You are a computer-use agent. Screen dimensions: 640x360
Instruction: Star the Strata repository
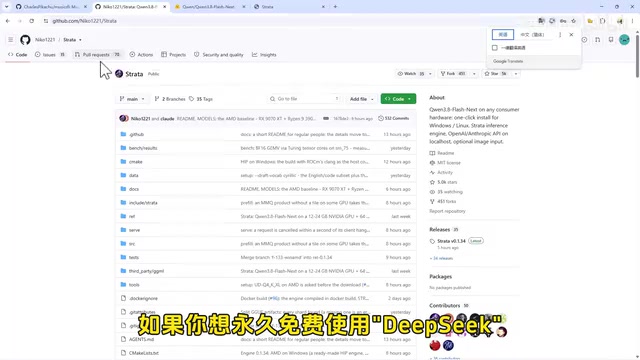click(x=496, y=74)
